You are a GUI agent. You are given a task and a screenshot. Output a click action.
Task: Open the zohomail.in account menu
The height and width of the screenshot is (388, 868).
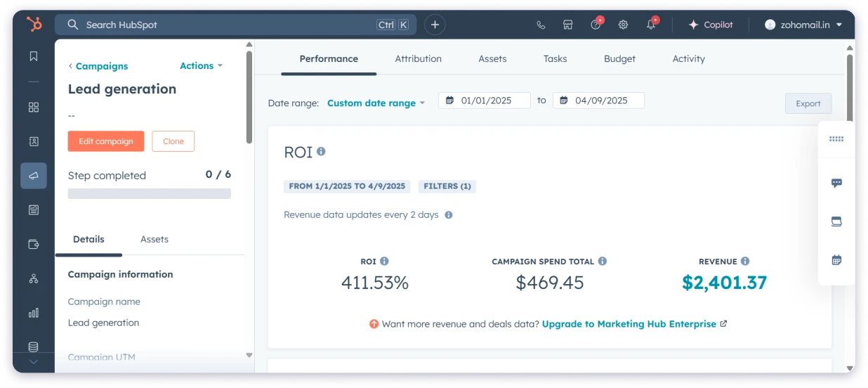(x=804, y=25)
